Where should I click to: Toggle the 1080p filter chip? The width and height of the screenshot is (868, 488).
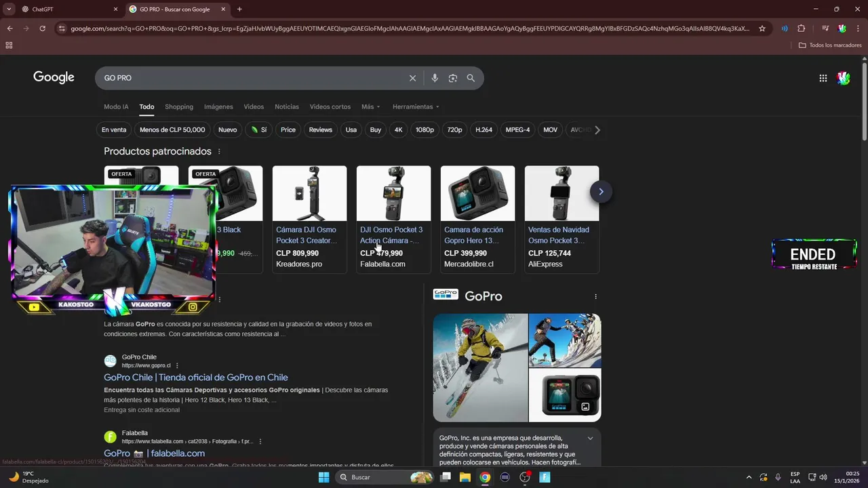coord(425,129)
